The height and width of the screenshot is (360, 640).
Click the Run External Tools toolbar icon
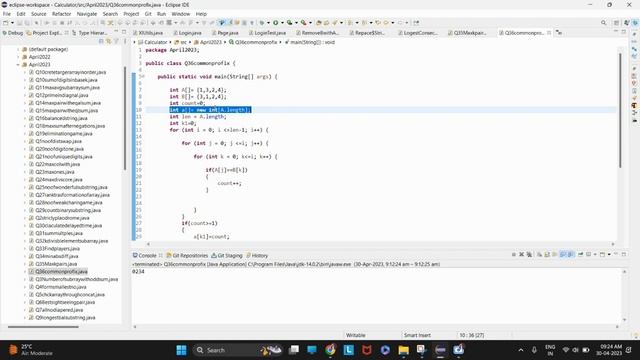tap(303, 23)
